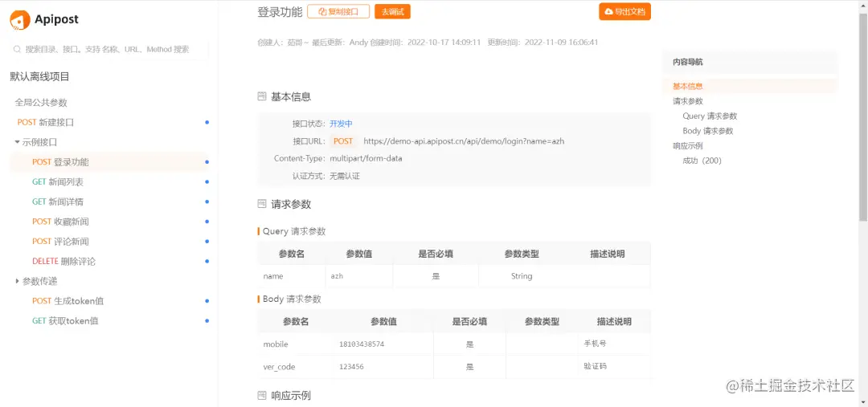The image size is (868, 407).
Task: Click the ver_code parameter cell
Action: pos(296,367)
